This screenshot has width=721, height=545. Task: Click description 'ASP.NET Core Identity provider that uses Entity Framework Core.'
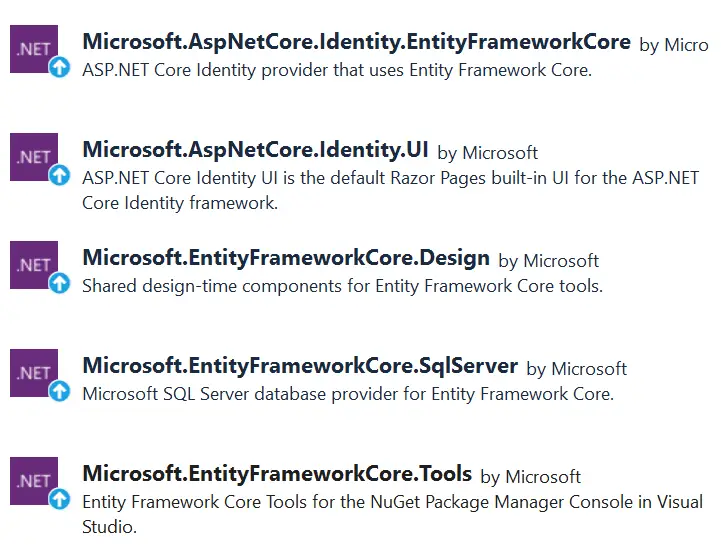pyautogui.click(x=337, y=70)
